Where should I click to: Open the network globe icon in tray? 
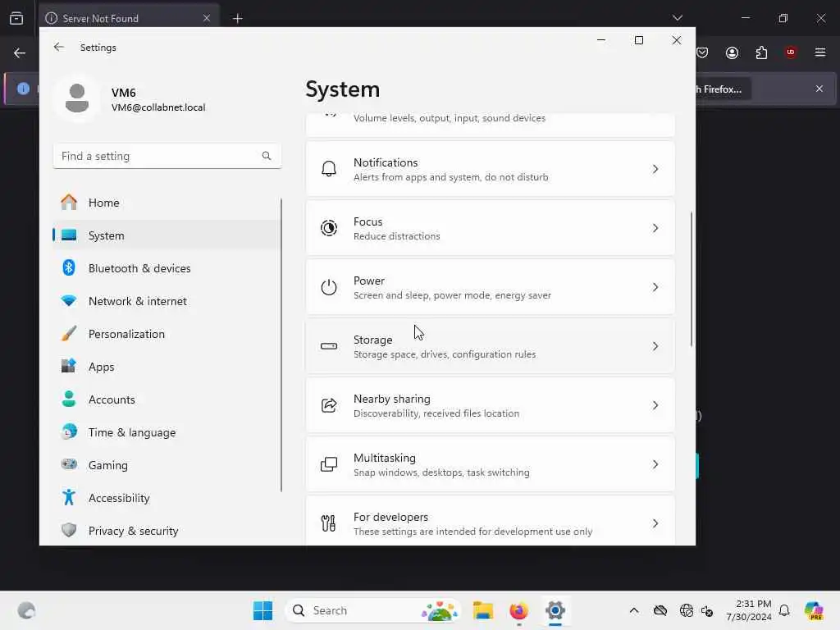coord(686,610)
